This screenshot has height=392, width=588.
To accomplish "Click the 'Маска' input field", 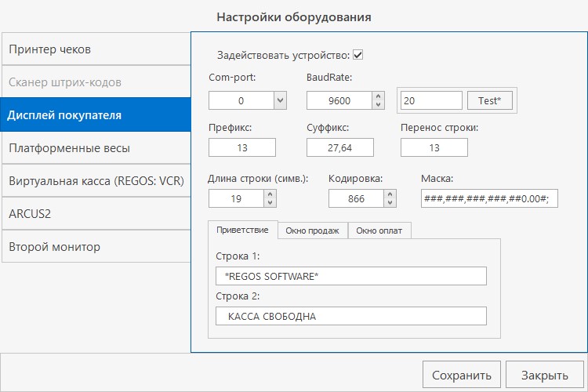I will click(x=488, y=199).
